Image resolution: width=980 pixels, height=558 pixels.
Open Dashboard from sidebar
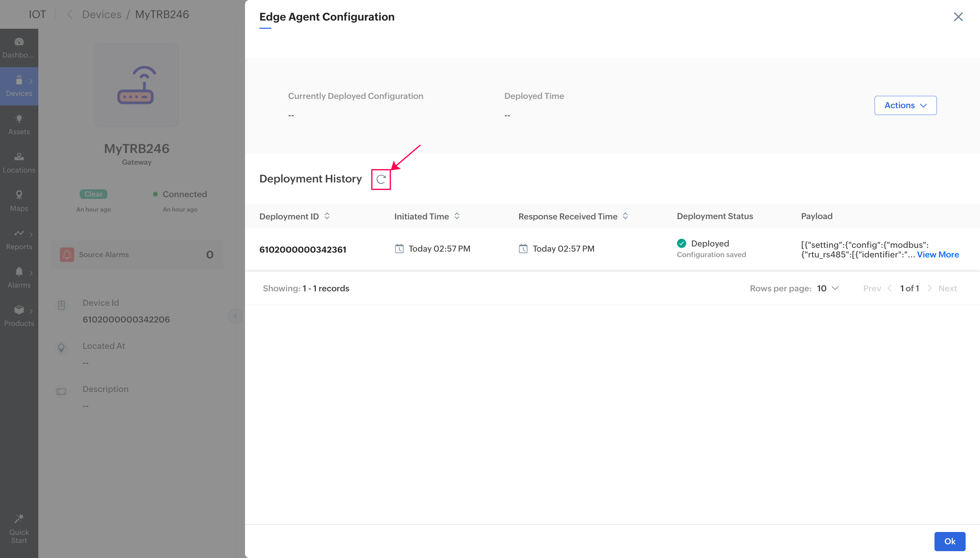tap(19, 48)
